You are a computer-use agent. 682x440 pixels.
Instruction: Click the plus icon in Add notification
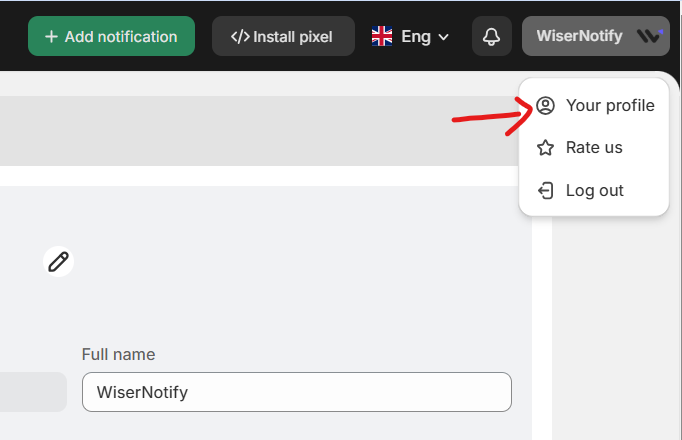pyautogui.click(x=51, y=36)
